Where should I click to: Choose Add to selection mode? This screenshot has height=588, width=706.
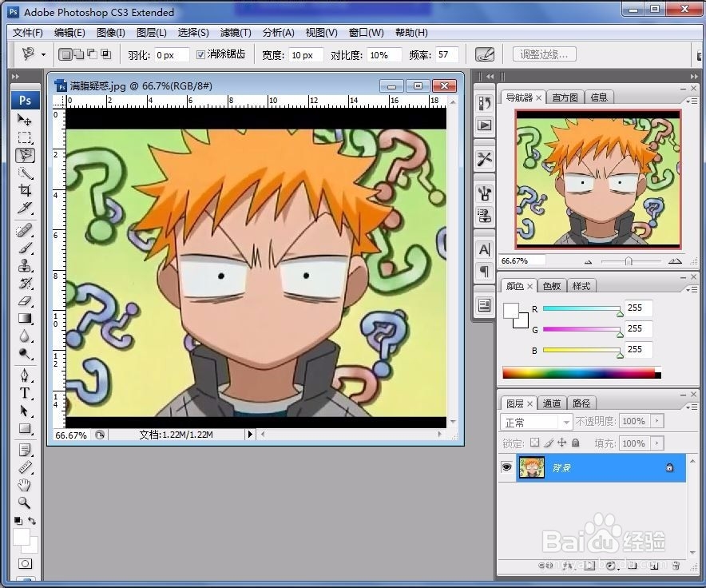tap(79, 54)
